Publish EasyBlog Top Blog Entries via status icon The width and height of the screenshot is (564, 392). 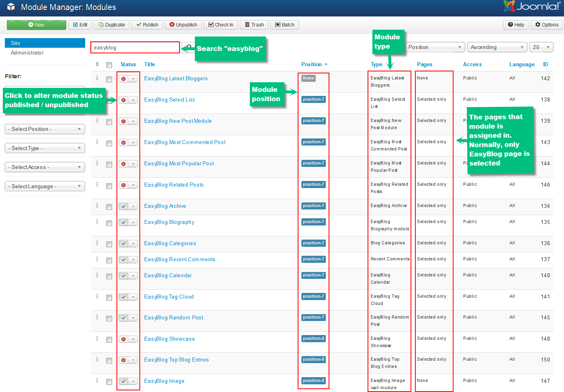(x=123, y=360)
